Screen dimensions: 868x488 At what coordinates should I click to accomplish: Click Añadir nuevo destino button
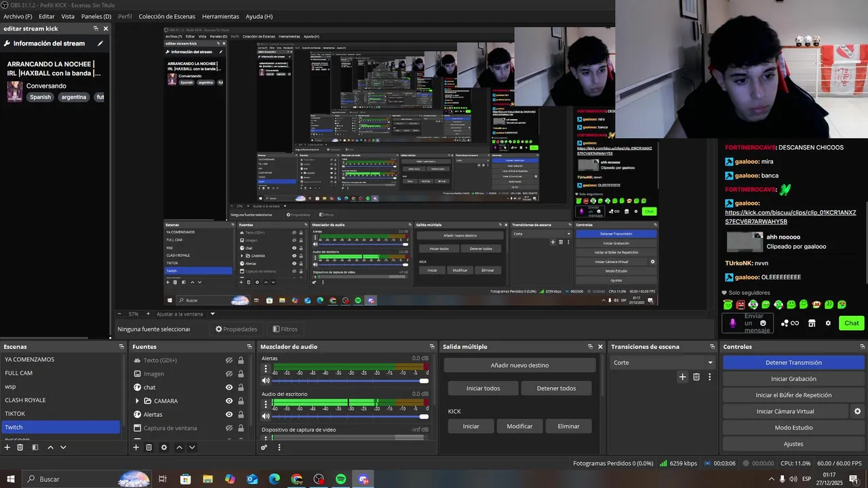519,365
